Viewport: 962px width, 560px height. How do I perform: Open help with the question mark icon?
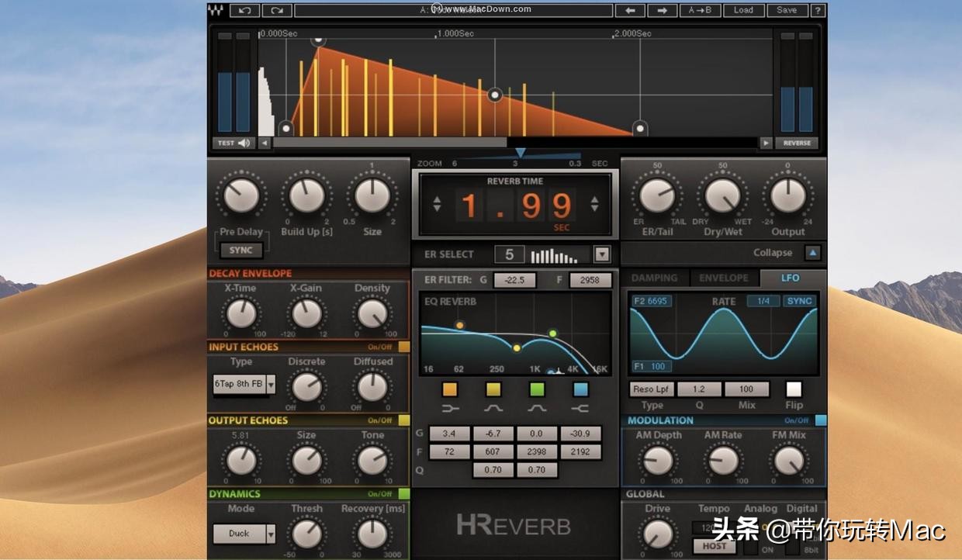coord(818,10)
